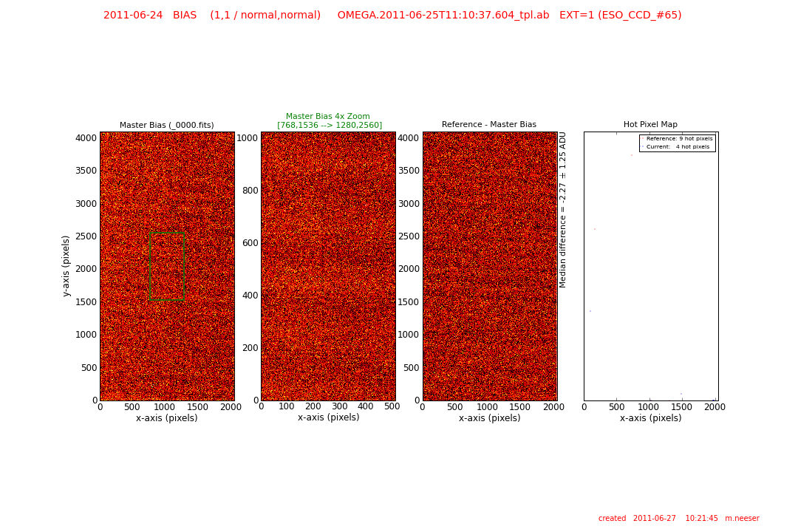Viewport: 798px width, 532px height.
Task: Select the 'Reference: 9 hot pixels' legend entry
Action: coord(679,139)
